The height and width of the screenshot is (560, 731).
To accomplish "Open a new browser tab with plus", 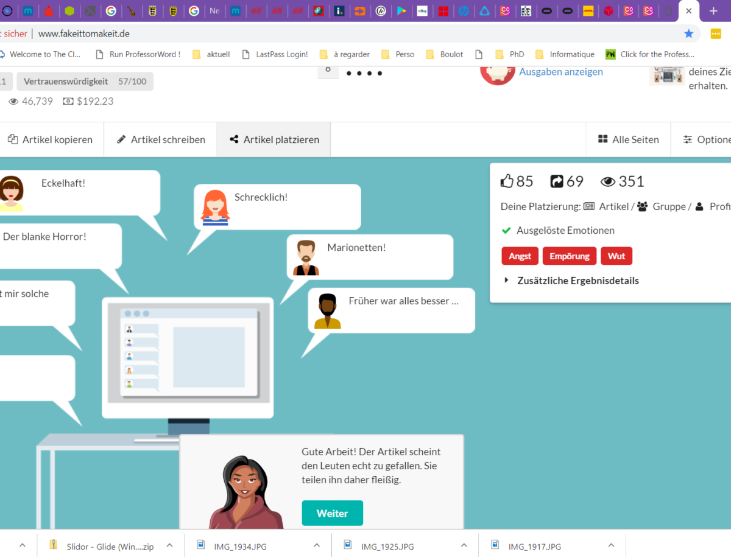I will pos(713,11).
